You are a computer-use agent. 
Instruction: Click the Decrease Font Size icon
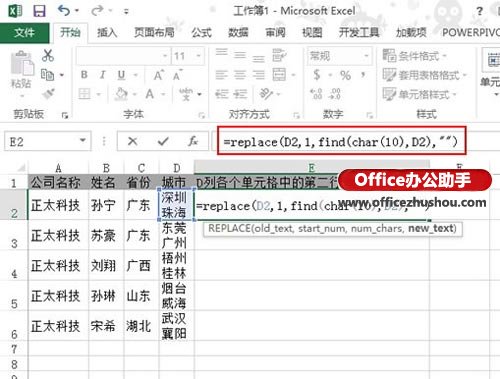178,75
